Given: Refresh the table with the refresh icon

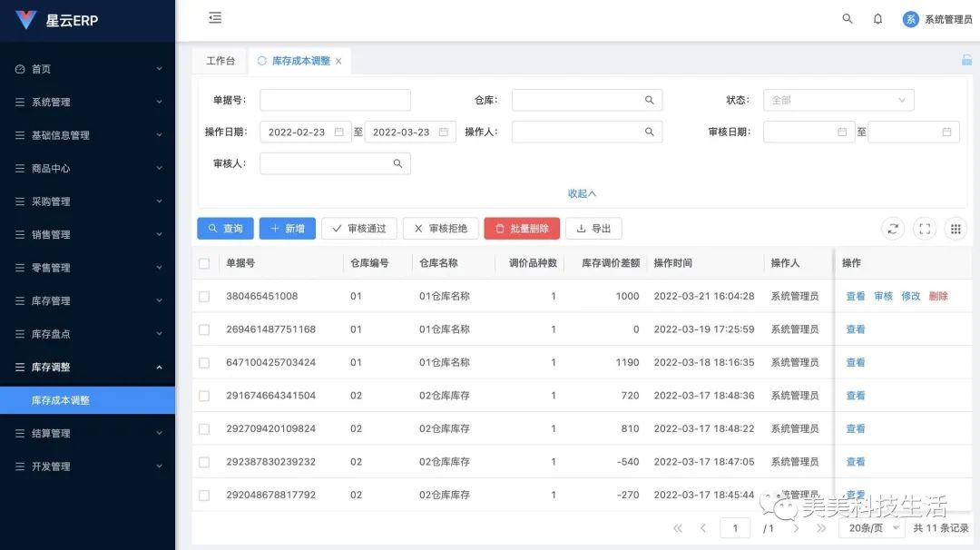Looking at the screenshot, I should (x=893, y=229).
